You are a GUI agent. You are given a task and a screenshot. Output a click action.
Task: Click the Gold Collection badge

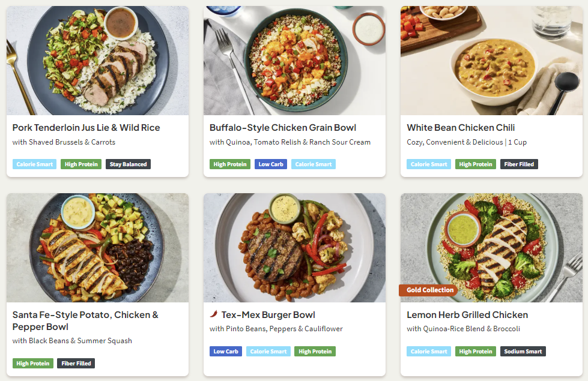(429, 290)
